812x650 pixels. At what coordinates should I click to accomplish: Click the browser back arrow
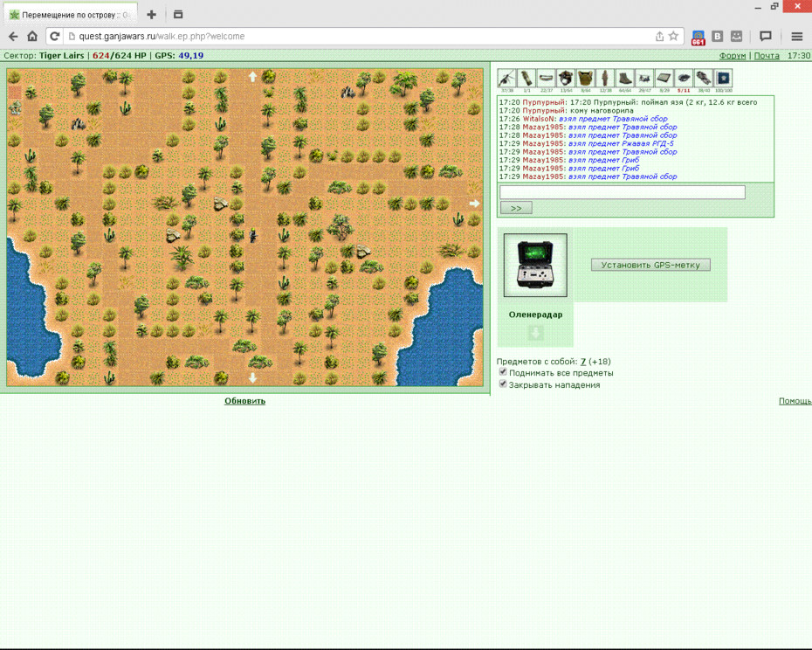pyautogui.click(x=13, y=37)
